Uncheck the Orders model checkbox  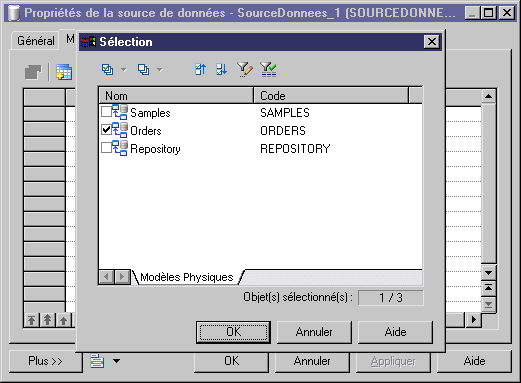106,130
